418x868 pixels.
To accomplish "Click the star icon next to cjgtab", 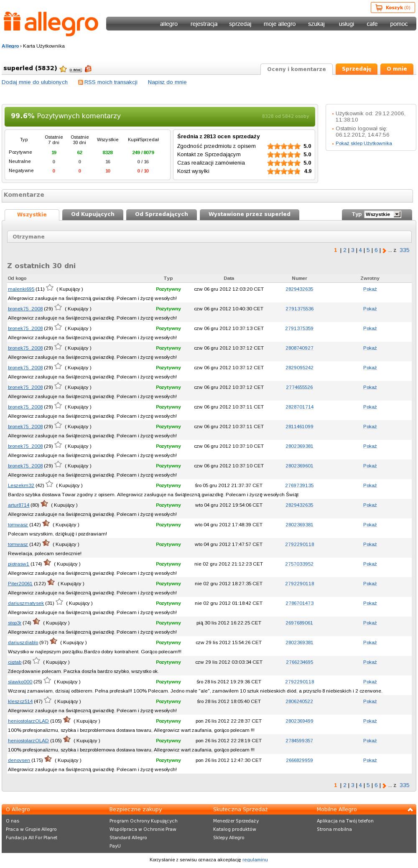I will pos(36,660).
